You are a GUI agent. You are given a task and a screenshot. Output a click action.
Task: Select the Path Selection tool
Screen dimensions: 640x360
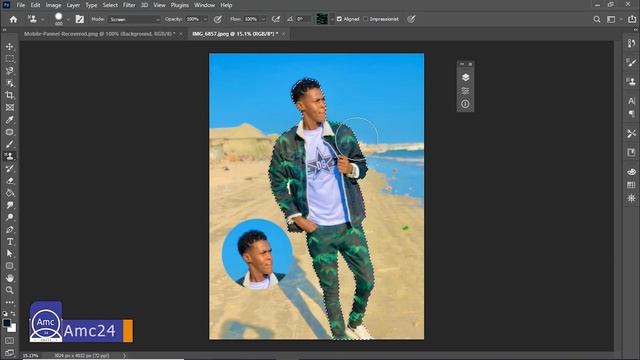pyautogui.click(x=9, y=254)
